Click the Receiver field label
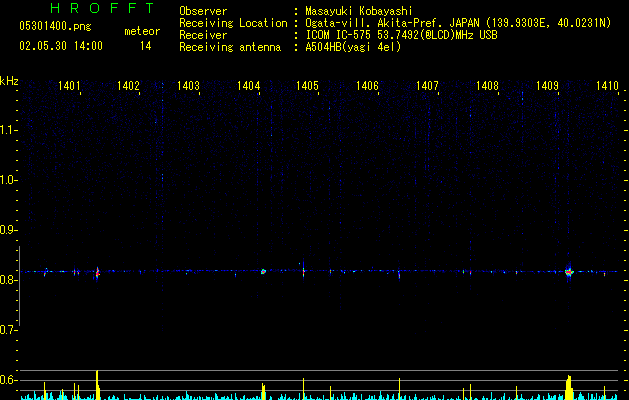 (x=203, y=35)
